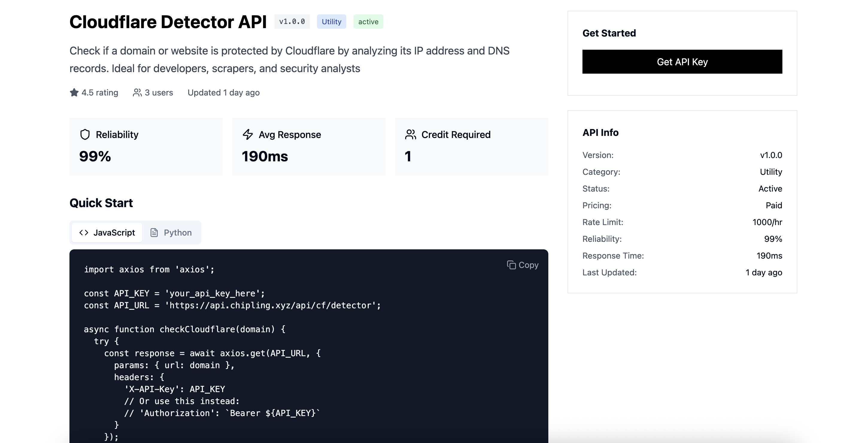Click the Quick Start heading
The width and height of the screenshot is (868, 443).
click(x=101, y=203)
